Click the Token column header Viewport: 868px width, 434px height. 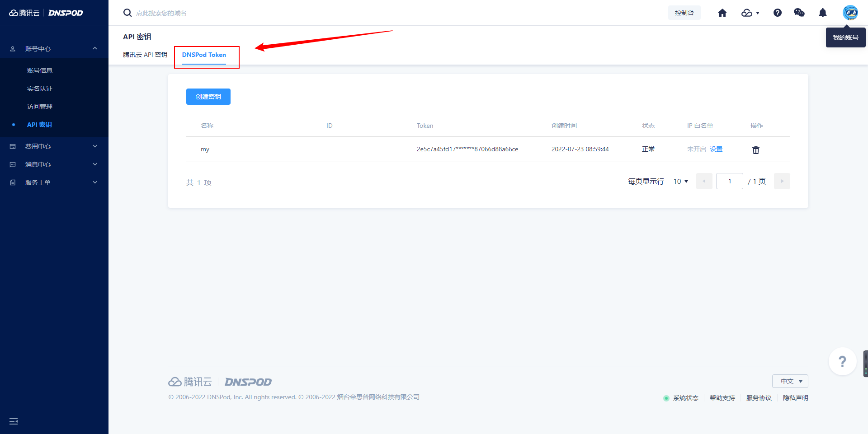pos(425,126)
